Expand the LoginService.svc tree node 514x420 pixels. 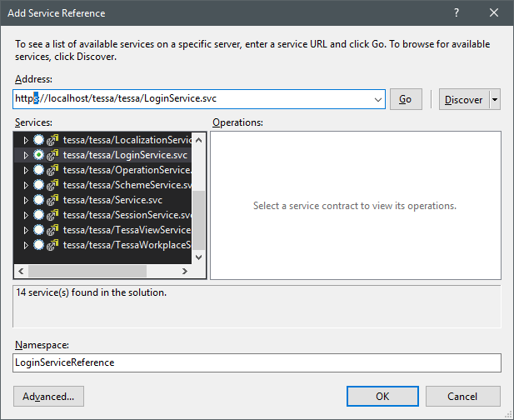click(x=26, y=155)
